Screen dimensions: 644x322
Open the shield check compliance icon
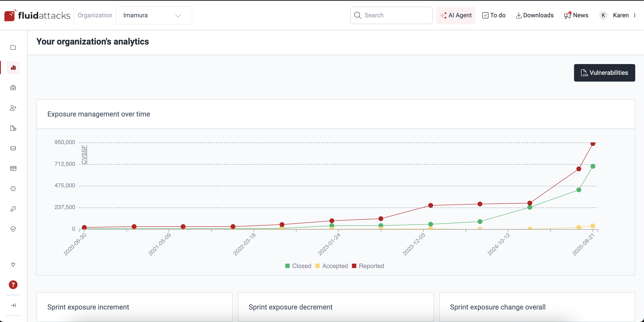13,229
